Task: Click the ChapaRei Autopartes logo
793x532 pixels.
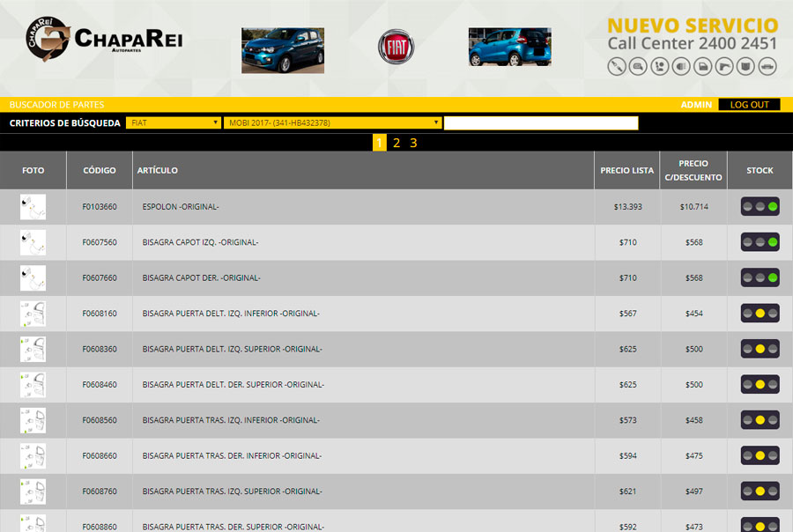Action: tap(104, 39)
